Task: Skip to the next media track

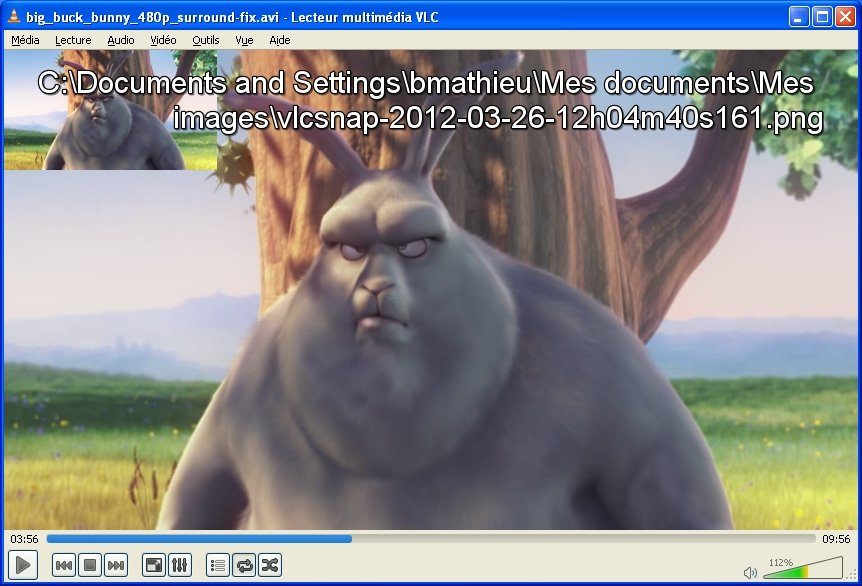Action: tap(116, 565)
